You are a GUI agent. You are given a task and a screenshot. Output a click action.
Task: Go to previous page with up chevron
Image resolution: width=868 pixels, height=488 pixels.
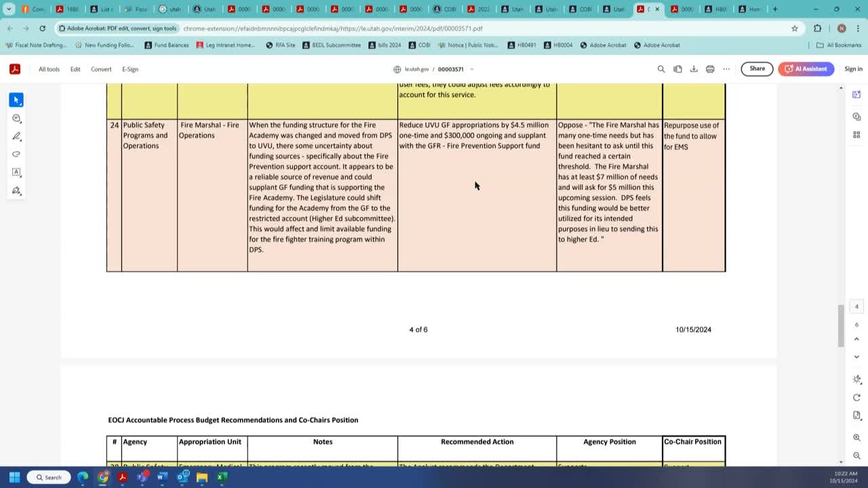[856, 339]
